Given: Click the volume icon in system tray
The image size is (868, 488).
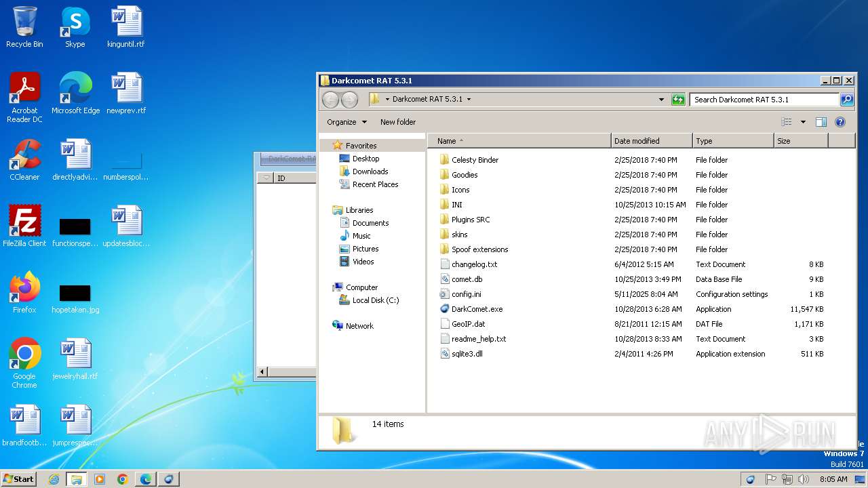Looking at the screenshot, I should point(804,479).
